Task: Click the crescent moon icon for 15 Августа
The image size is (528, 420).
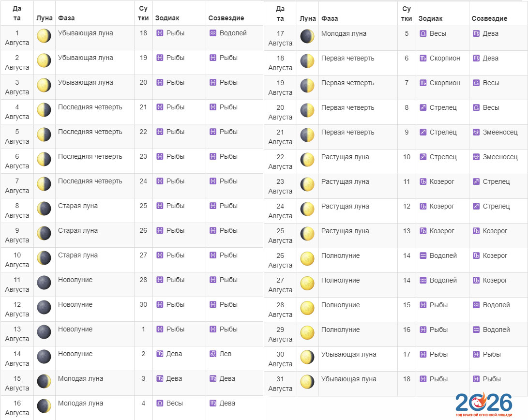Action: pyautogui.click(x=44, y=381)
